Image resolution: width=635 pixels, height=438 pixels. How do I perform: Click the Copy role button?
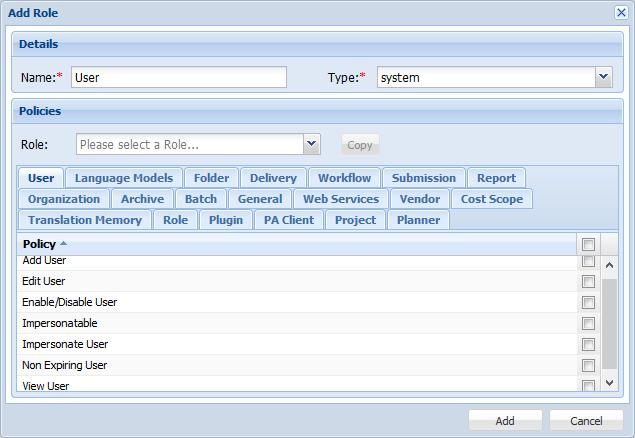[359, 145]
